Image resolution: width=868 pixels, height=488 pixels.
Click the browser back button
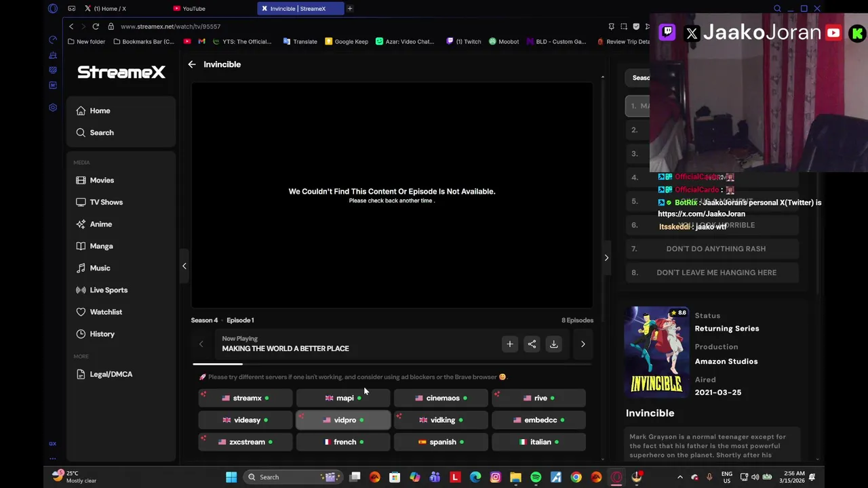pos(71,26)
